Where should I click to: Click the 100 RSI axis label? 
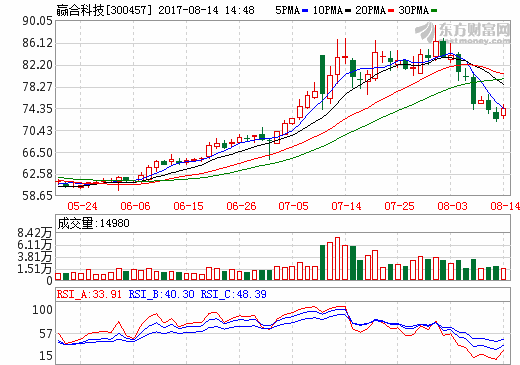(x=42, y=310)
